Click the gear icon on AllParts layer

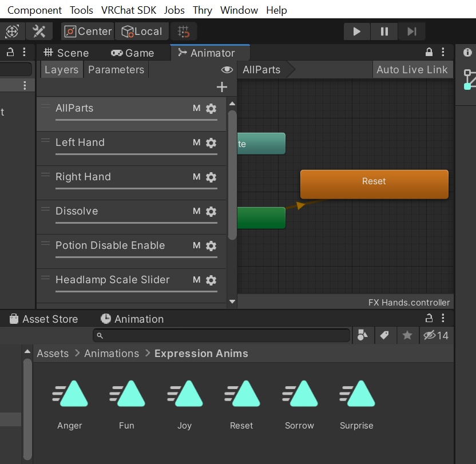tap(212, 108)
